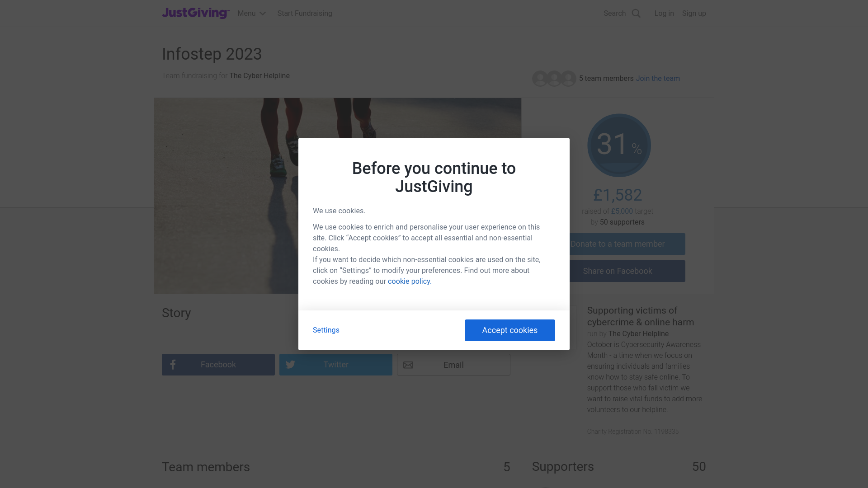Expand the Menu dropdown navigation

251,13
